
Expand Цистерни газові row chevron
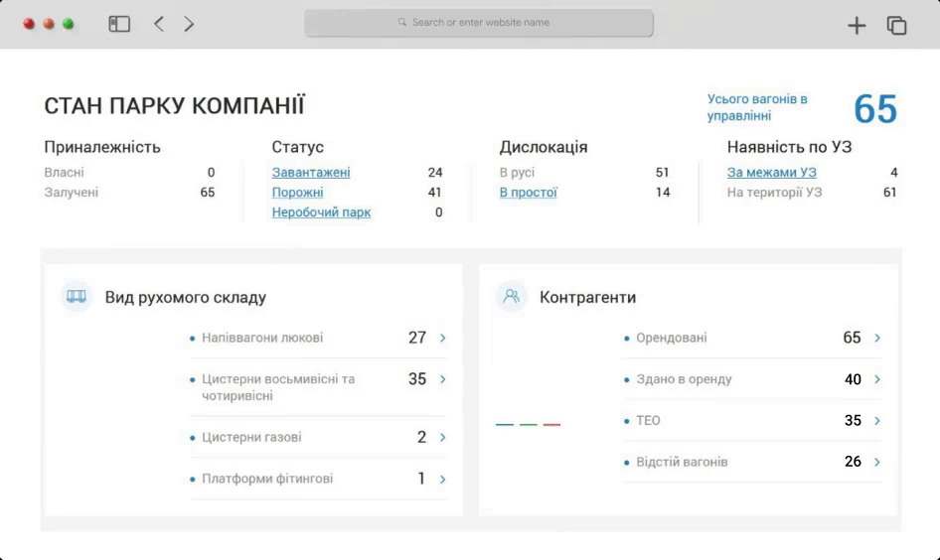(443, 437)
